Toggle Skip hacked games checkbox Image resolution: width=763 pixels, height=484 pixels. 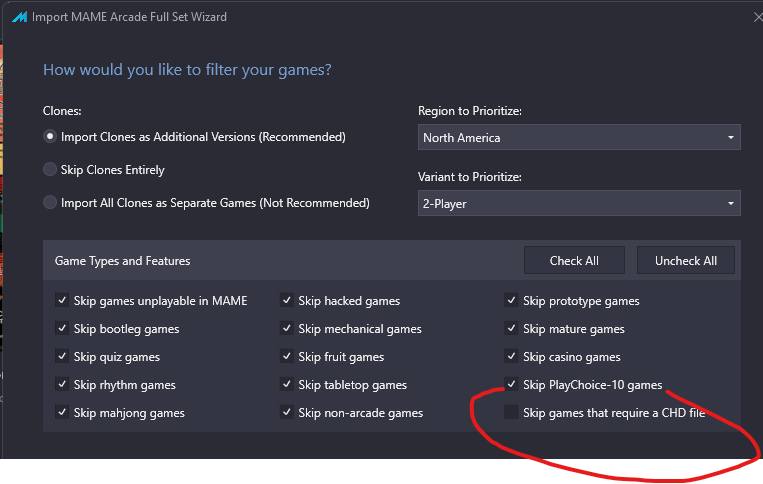click(x=287, y=300)
